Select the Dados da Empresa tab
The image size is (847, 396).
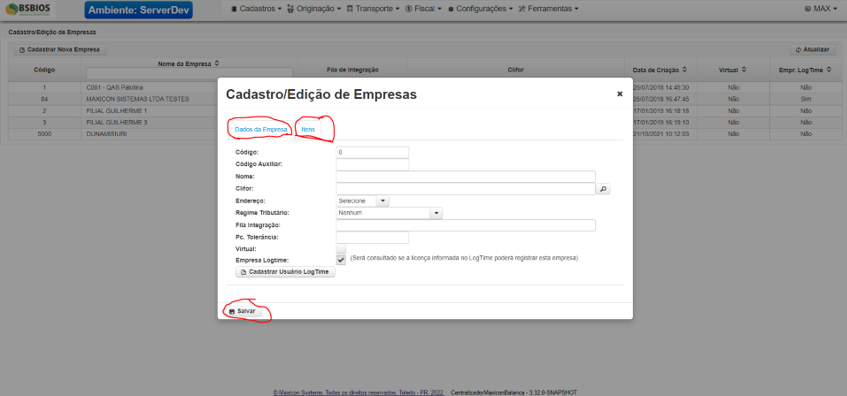tap(261, 130)
